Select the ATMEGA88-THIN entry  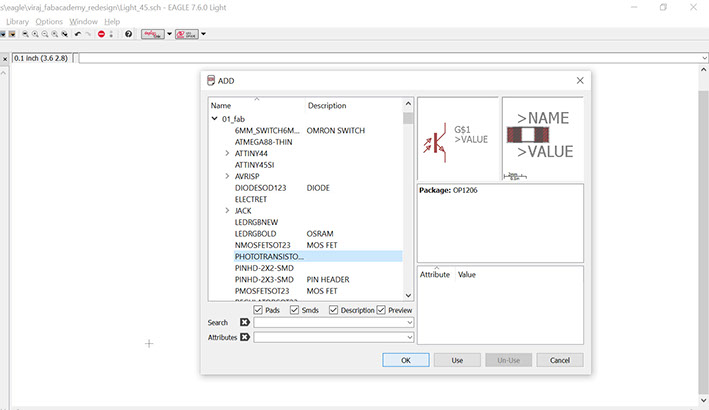pos(264,142)
